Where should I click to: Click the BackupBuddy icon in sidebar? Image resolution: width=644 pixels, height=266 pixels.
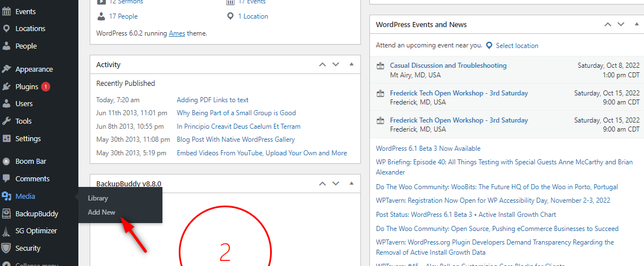point(6,214)
